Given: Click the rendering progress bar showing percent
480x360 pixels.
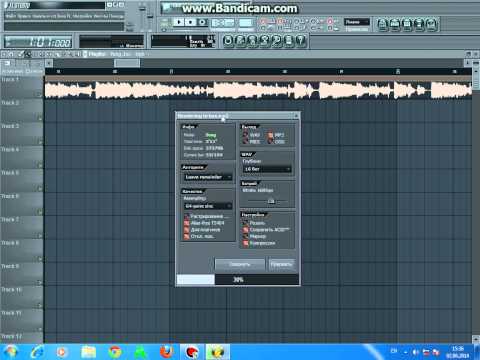Looking at the screenshot, I should (238, 279).
